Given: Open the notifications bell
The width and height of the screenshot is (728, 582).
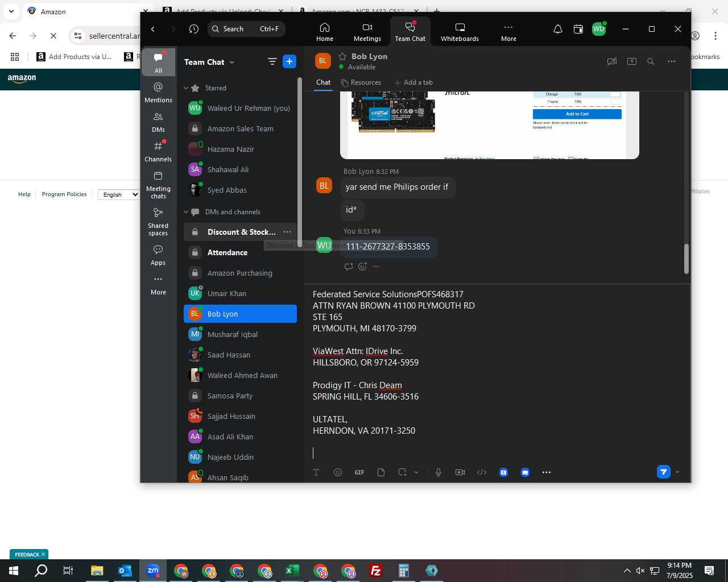Looking at the screenshot, I should (558, 29).
